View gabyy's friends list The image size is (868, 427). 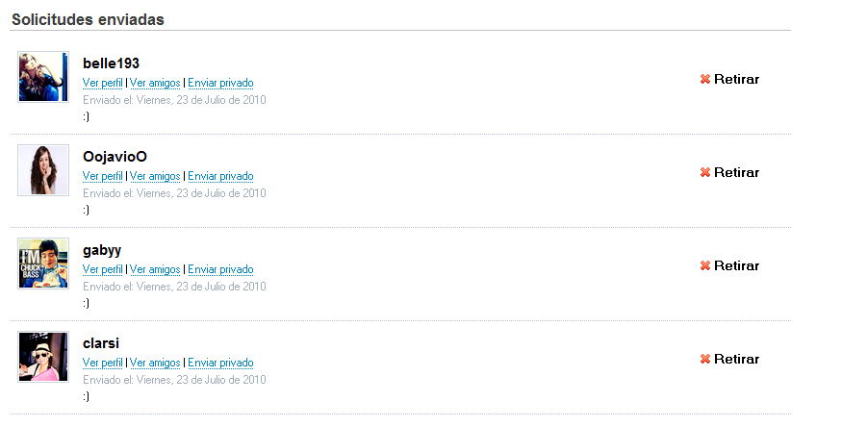click(x=155, y=269)
